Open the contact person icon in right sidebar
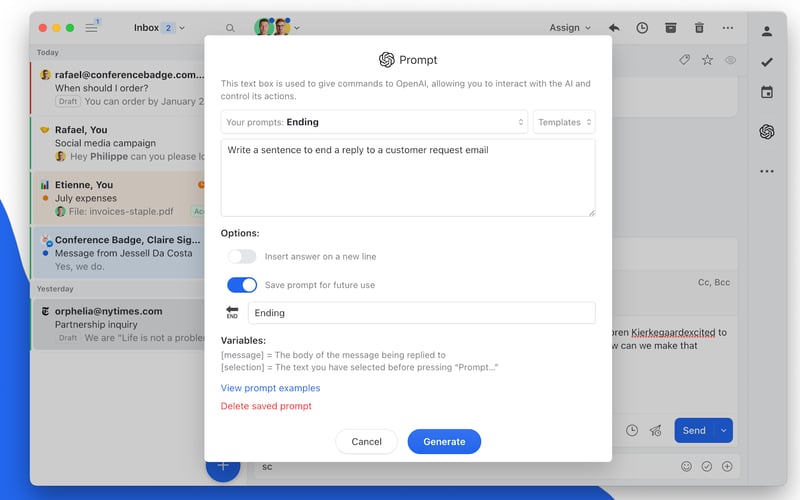The width and height of the screenshot is (800, 500). (x=767, y=32)
